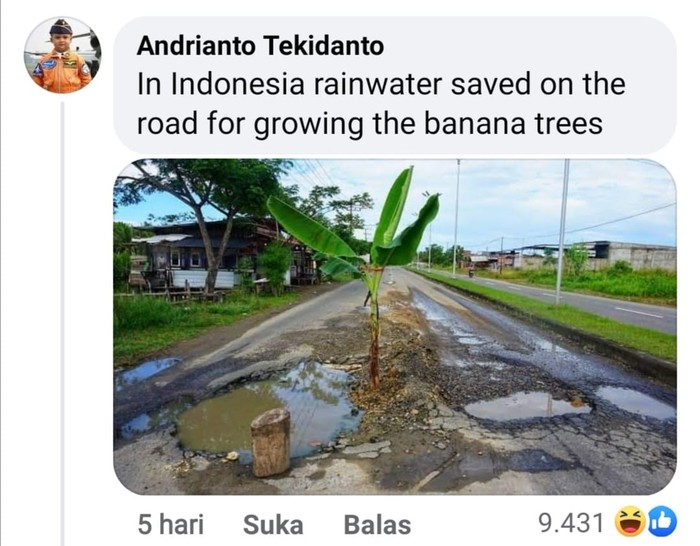Reply to the comment with Balas
Viewport: 700px width, 546px height.
point(377,524)
